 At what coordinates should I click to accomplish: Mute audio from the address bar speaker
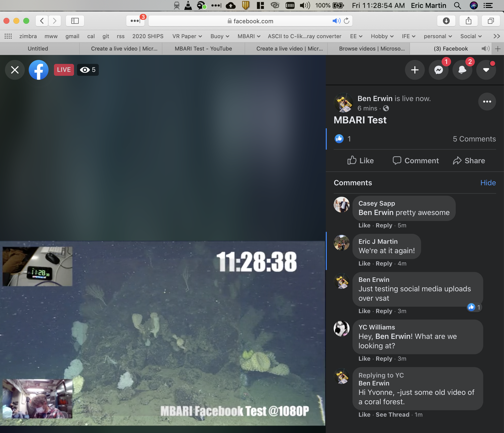click(336, 21)
